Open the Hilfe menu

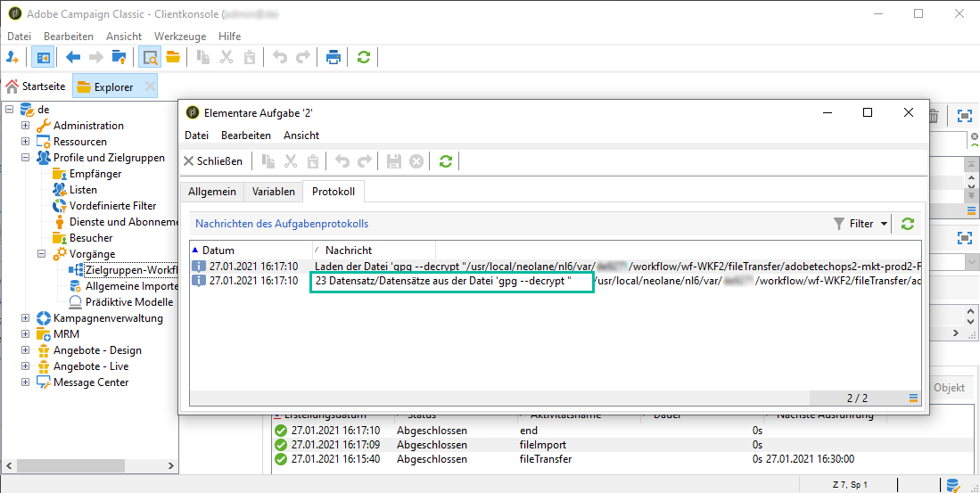click(229, 37)
